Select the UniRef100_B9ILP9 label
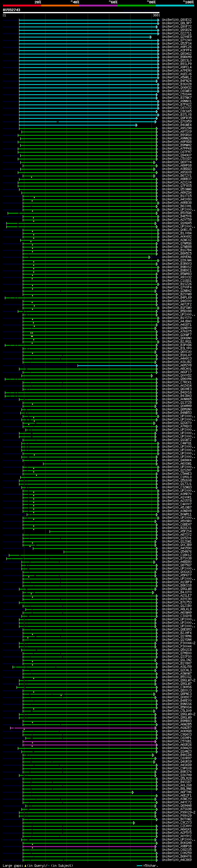 (x=177, y=64)
